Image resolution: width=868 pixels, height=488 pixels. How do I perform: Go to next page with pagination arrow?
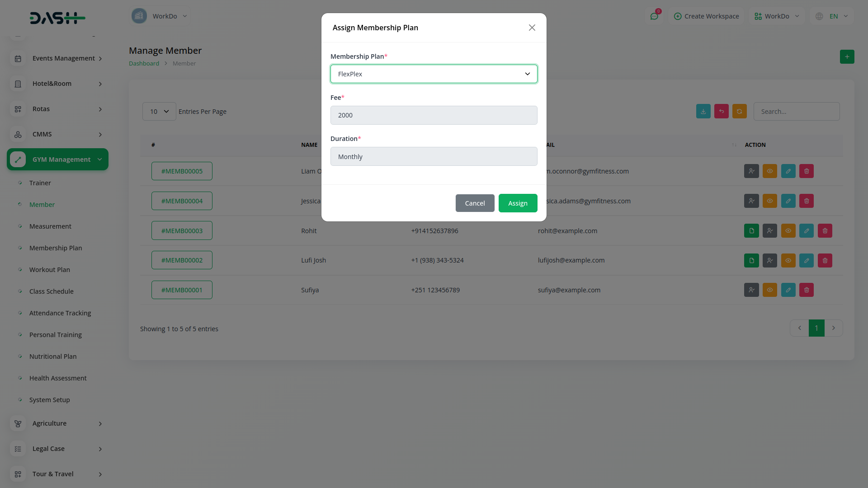(x=833, y=328)
